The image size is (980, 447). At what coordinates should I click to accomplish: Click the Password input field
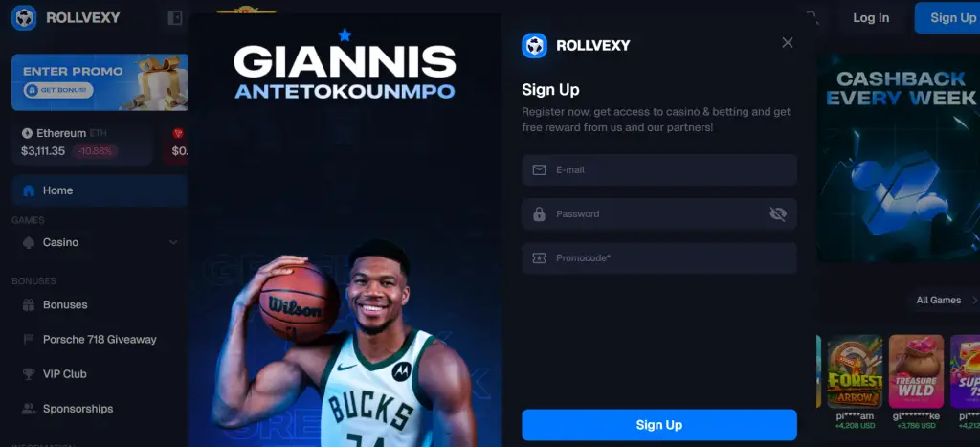tap(659, 214)
